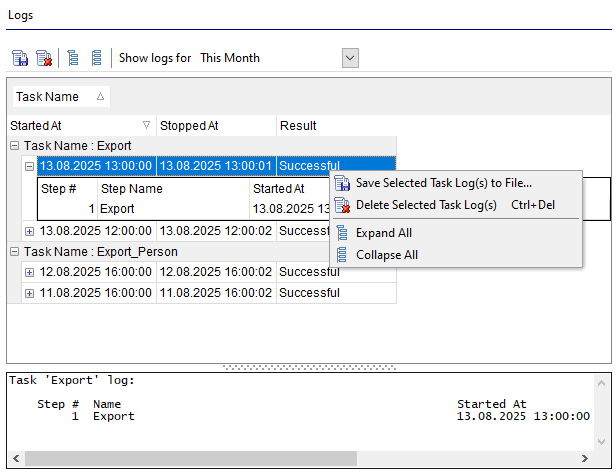Image resolution: width=616 pixels, height=472 pixels.
Task: Click the horizontal scrollbar thumb in log pane
Action: [x=191, y=459]
